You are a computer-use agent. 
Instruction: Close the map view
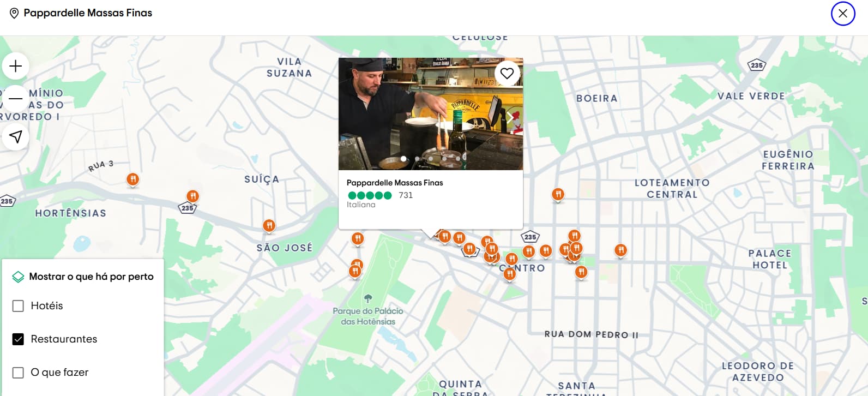[843, 13]
